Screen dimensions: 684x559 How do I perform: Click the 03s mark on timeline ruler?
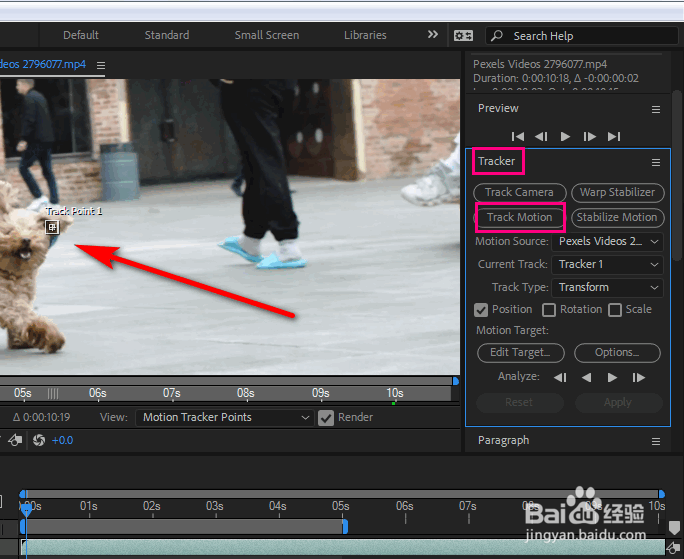(215, 507)
